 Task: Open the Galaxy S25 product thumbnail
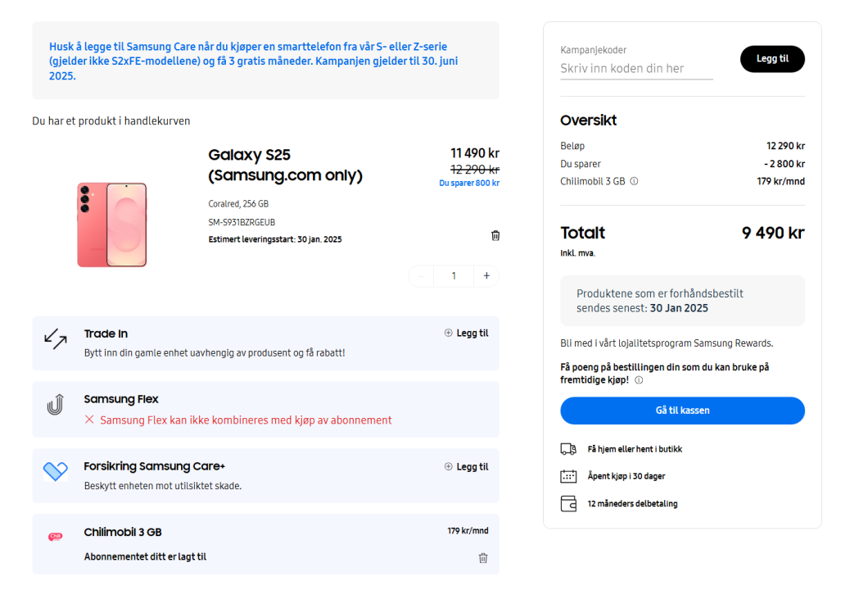point(112,225)
